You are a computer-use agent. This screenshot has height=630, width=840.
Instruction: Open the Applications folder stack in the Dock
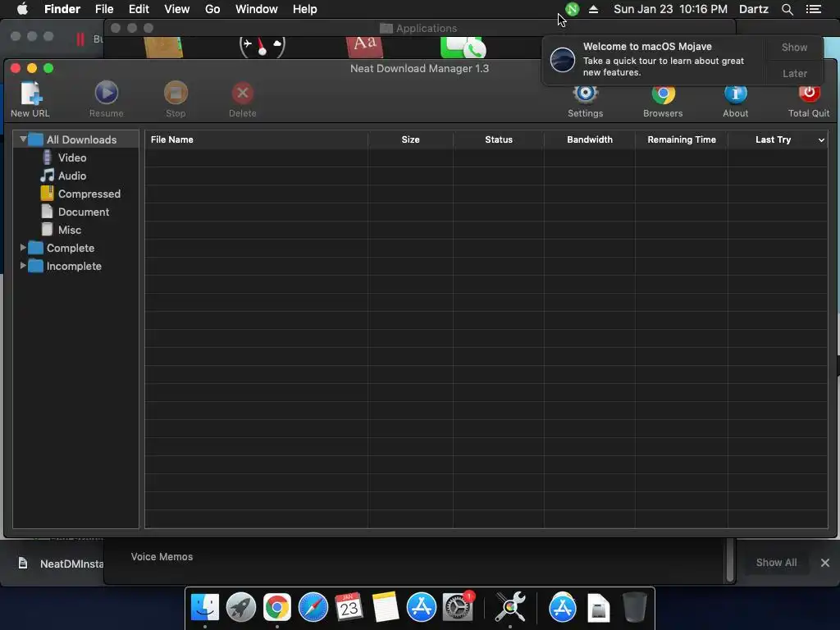(563, 607)
